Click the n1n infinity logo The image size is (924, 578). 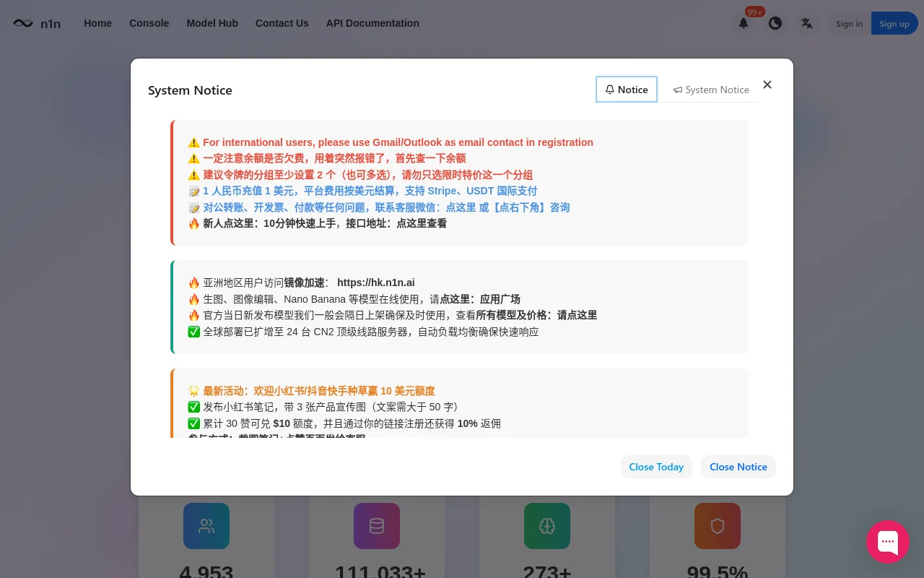pyautogui.click(x=23, y=23)
